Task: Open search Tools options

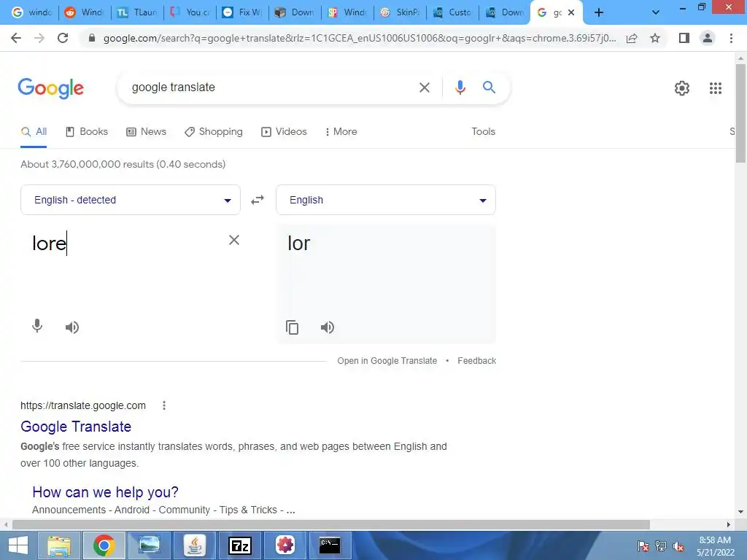Action: pos(483,132)
